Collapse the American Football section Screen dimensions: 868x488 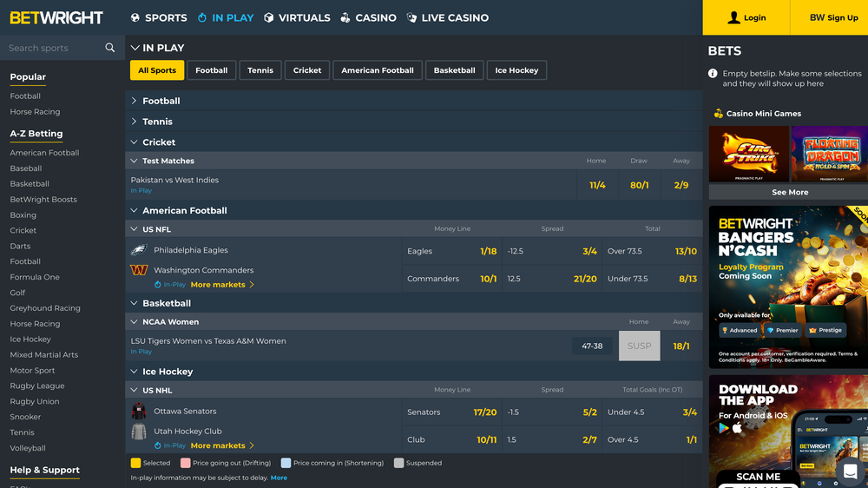(414, 210)
